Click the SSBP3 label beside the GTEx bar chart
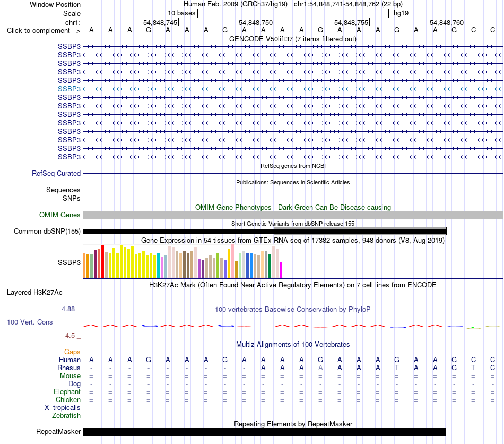 pos(69,262)
